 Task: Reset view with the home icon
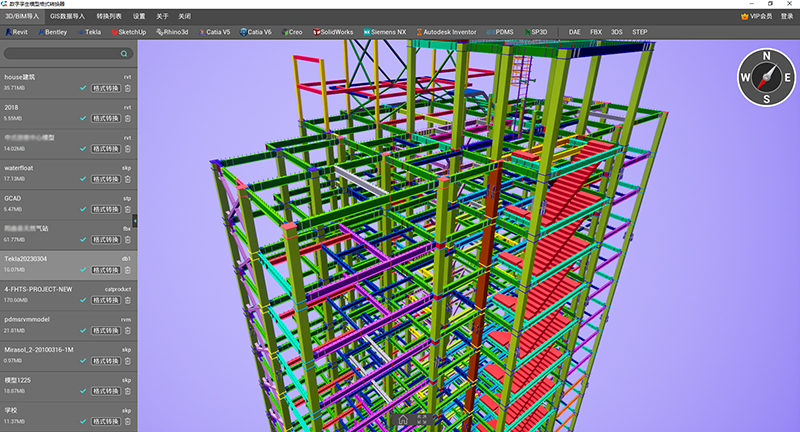point(403,419)
